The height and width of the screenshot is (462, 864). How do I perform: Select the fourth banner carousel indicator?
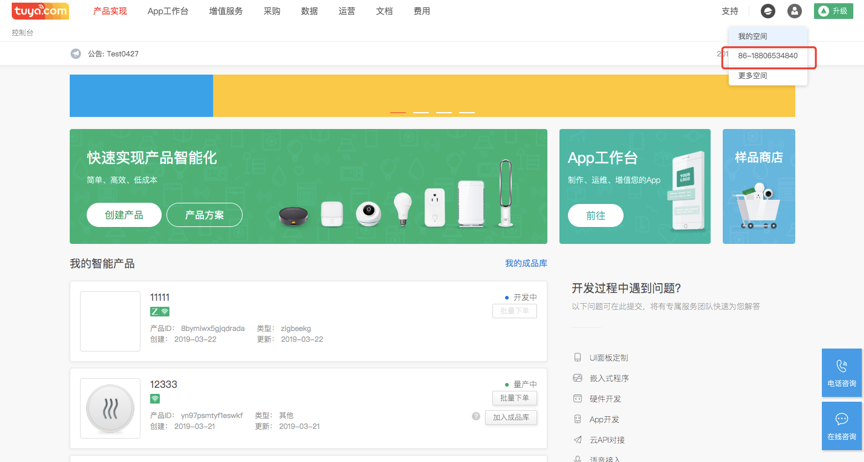pos(467,112)
